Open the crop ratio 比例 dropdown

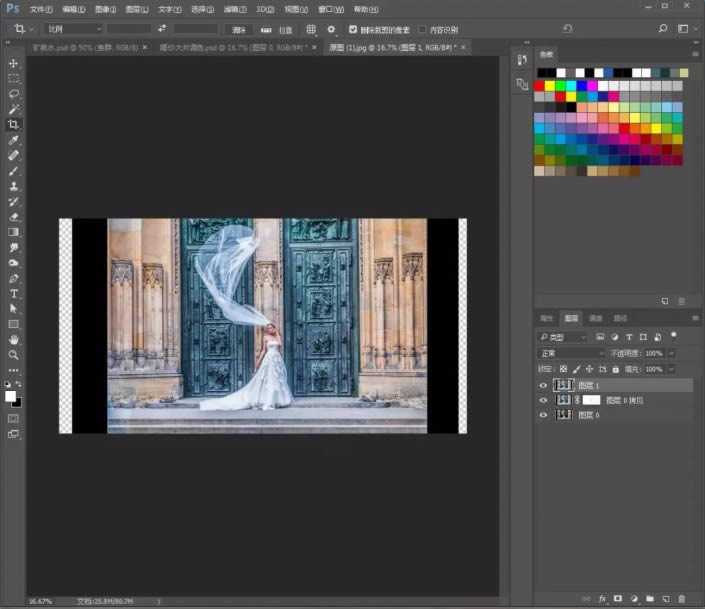pyautogui.click(x=73, y=29)
